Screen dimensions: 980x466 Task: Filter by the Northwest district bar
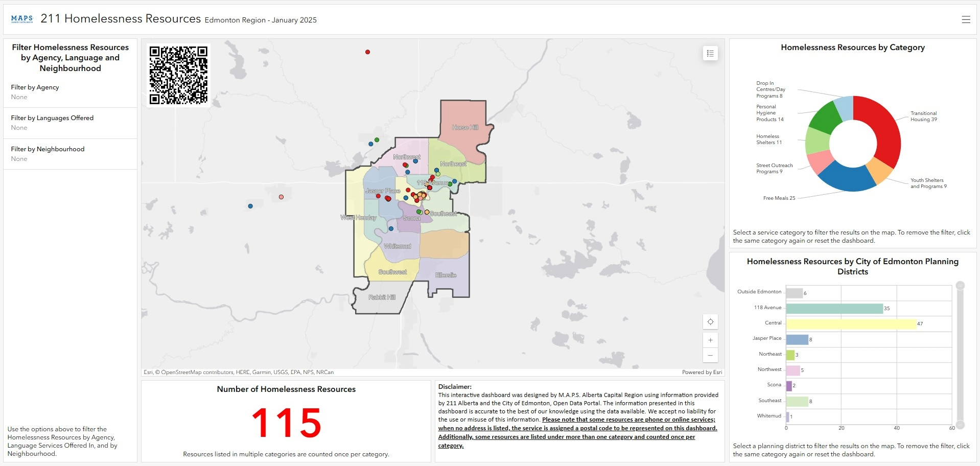click(x=793, y=370)
